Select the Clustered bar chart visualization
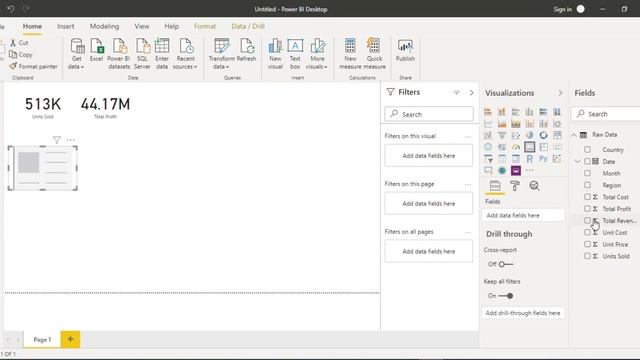This screenshot has width=640, height=360. [x=516, y=111]
